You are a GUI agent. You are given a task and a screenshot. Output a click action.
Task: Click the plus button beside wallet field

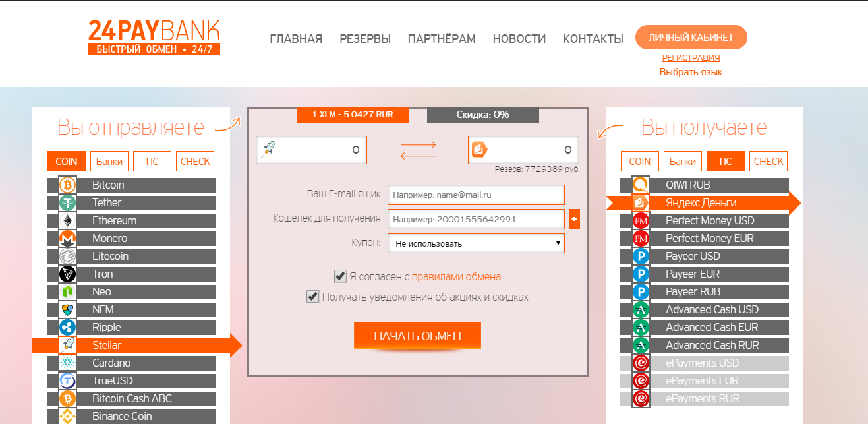[574, 218]
